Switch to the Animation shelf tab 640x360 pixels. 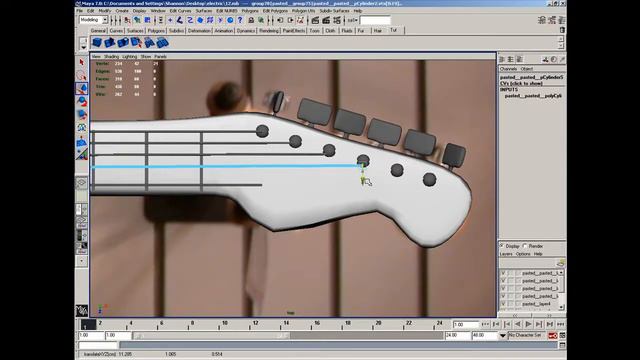(x=224, y=31)
